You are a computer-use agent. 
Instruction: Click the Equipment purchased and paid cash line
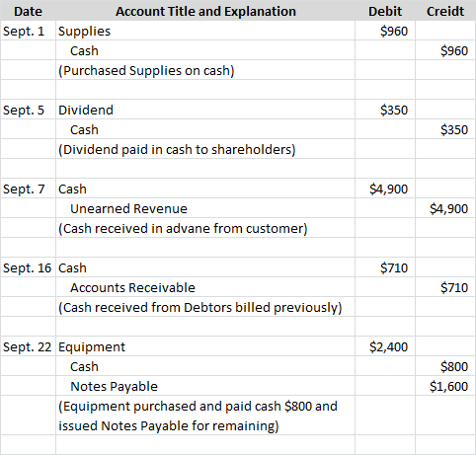tap(198, 407)
